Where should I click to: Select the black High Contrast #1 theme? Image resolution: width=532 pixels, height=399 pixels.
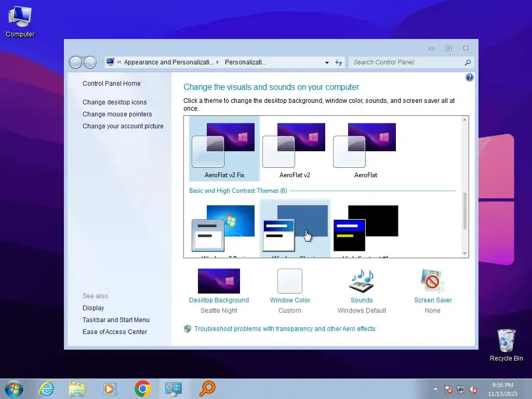(x=366, y=228)
